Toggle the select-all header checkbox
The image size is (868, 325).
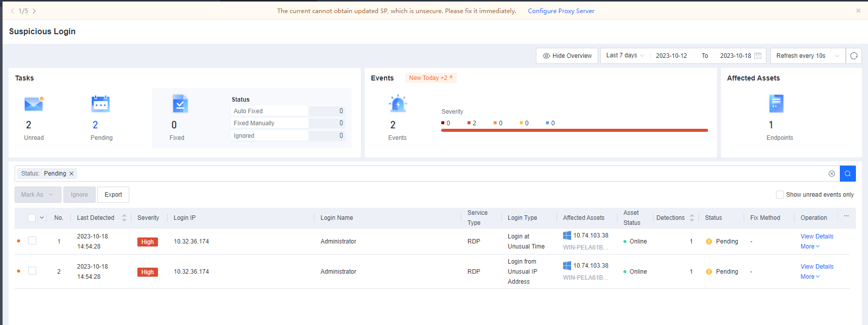click(x=32, y=218)
